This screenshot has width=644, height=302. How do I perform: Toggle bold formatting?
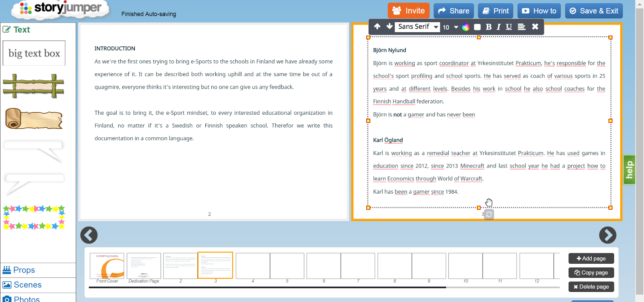tap(489, 27)
